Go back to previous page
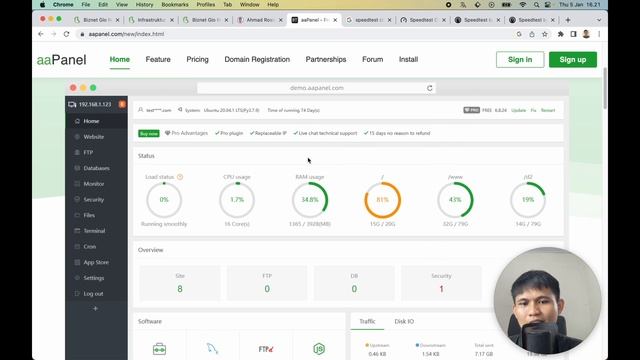 click(41, 34)
